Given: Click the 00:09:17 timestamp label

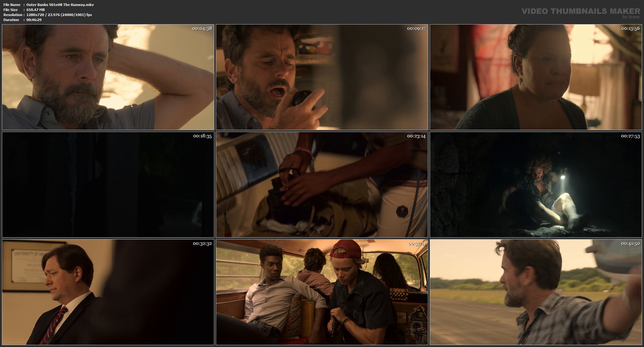Looking at the screenshot, I should coord(416,29).
